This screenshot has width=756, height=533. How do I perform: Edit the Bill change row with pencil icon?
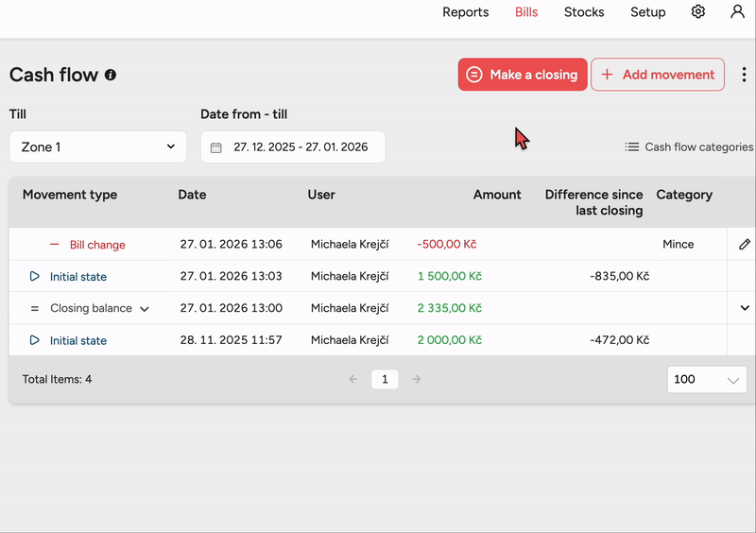pyautogui.click(x=744, y=245)
